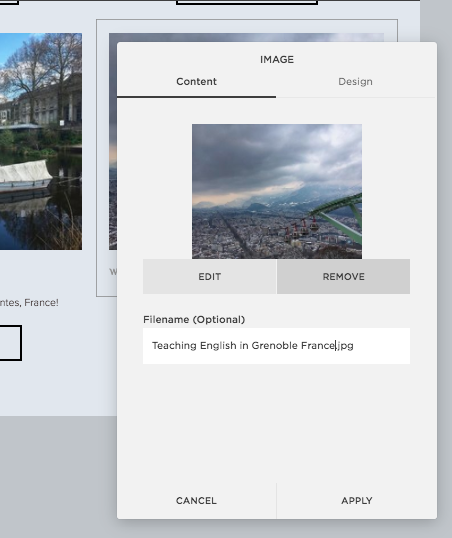Switch to the Content tab
Viewport: 452px width, 538px height.
coord(196,82)
